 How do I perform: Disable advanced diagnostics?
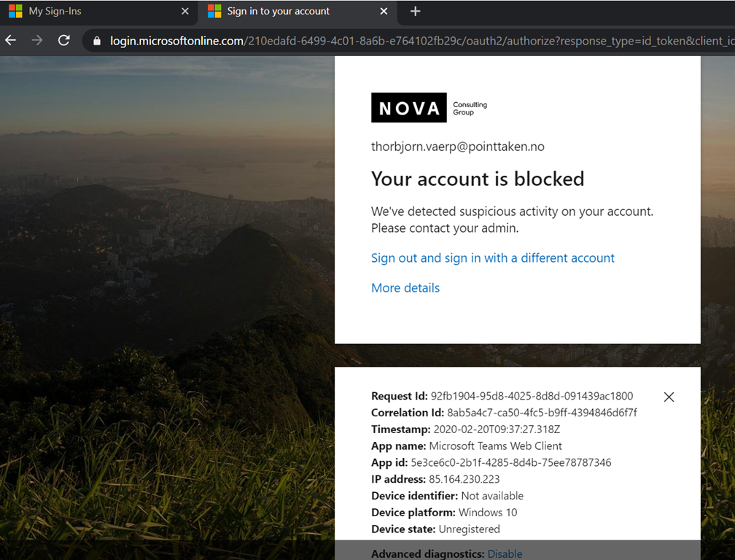505,554
